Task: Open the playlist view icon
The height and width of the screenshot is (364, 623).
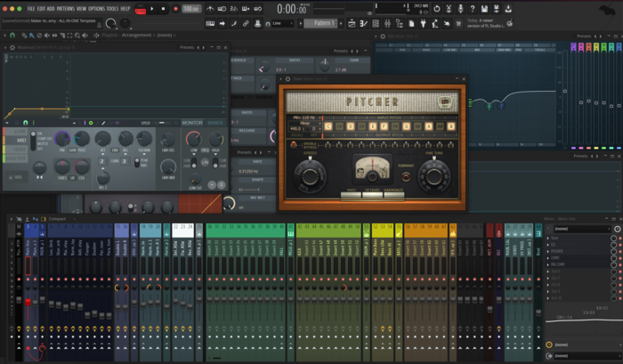Action: pyautogui.click(x=352, y=24)
